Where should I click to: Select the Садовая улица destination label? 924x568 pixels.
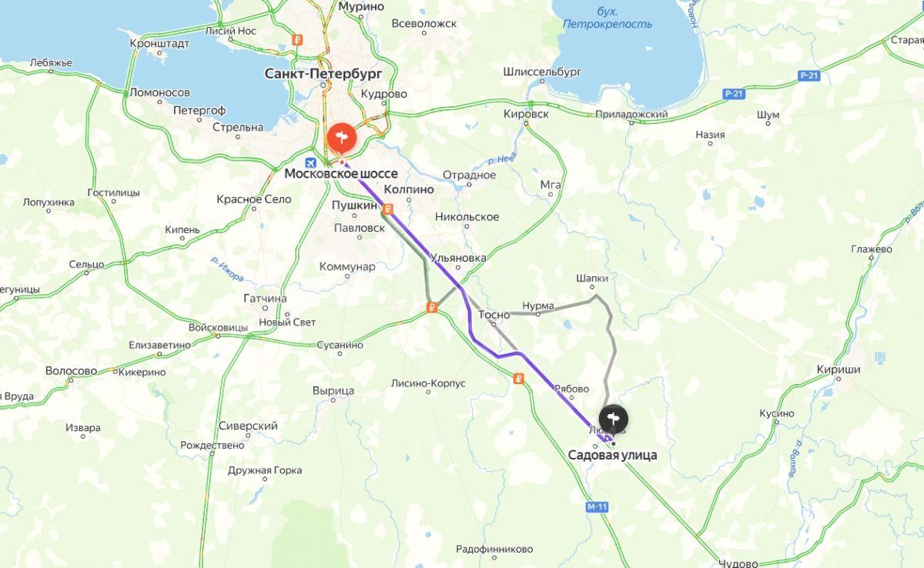click(612, 456)
